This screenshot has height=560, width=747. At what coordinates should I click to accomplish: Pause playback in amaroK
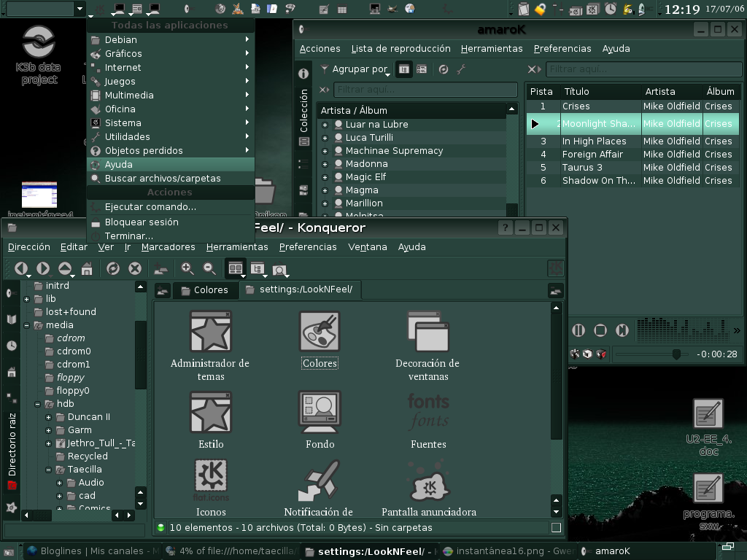click(x=578, y=330)
